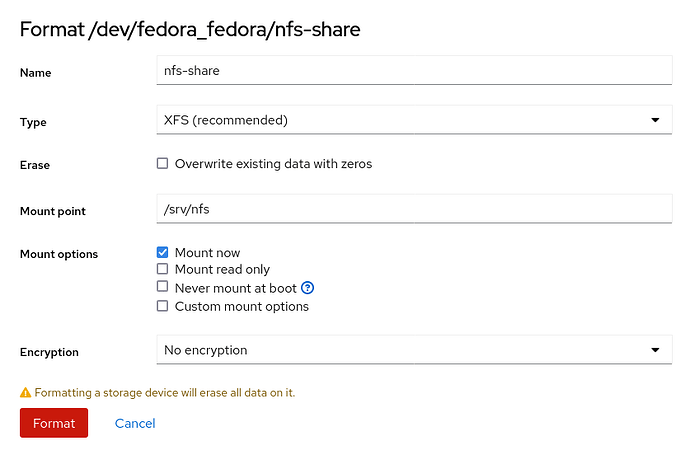The image size is (690, 455).
Task: Uncheck the Mount now checkbox
Action: 163,253
